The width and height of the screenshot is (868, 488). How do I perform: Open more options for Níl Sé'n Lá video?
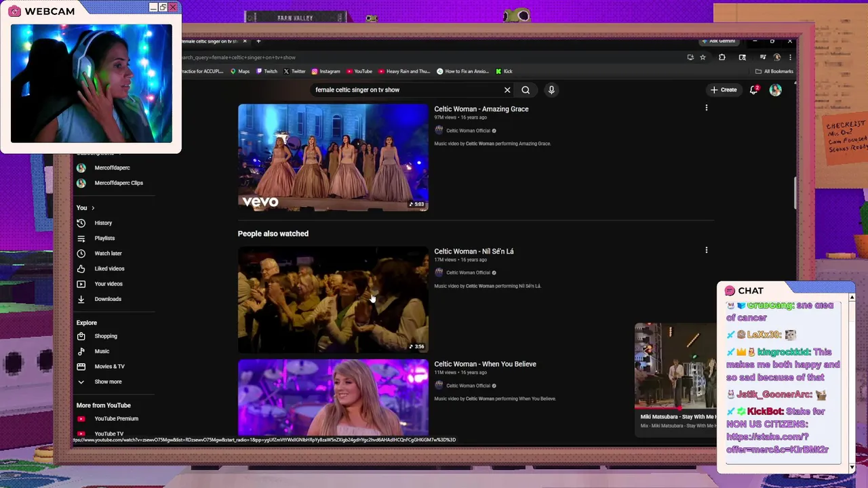click(x=706, y=250)
